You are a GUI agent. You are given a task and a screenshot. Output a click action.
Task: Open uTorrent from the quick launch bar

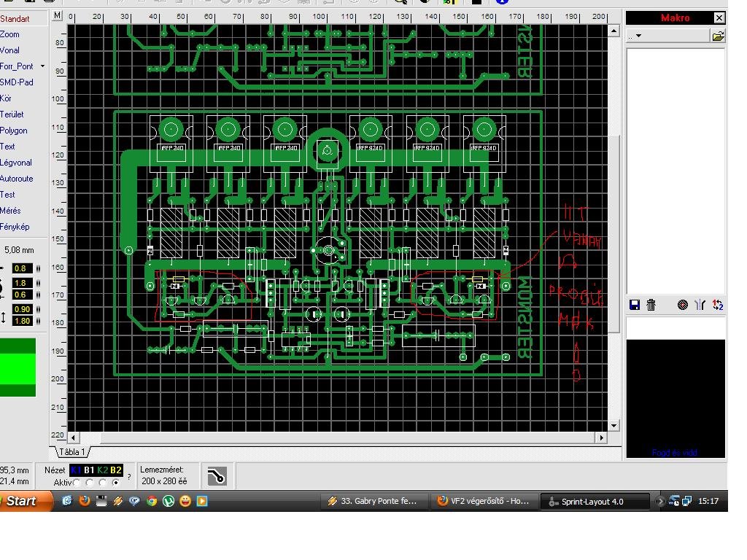[169, 501]
